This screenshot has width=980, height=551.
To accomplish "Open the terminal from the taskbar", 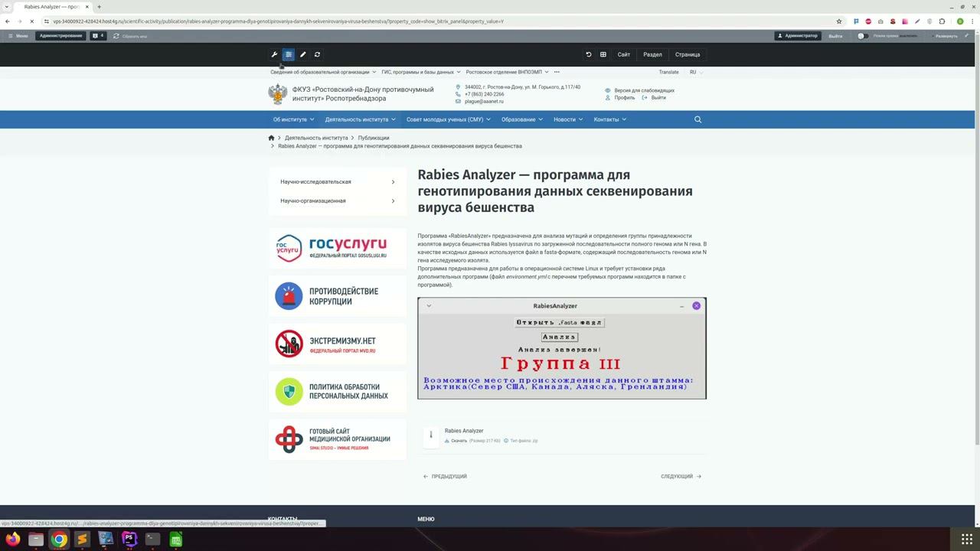I will click(x=152, y=540).
